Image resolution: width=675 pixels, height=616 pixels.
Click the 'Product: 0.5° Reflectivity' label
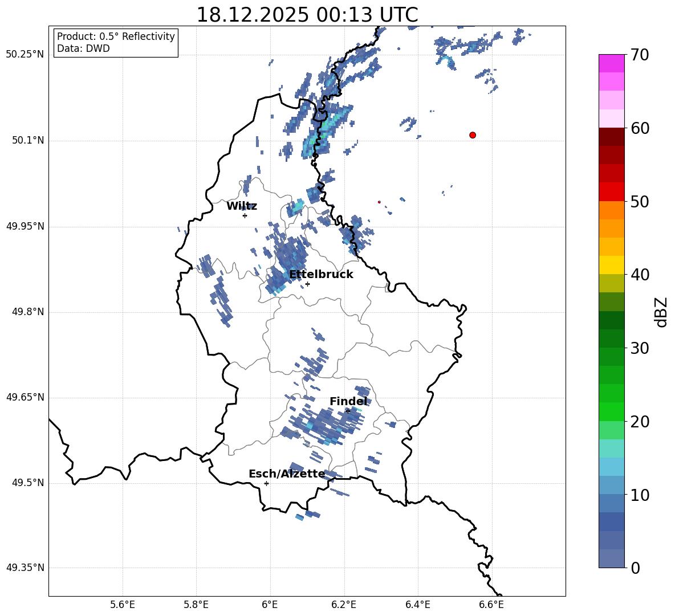tap(116, 36)
